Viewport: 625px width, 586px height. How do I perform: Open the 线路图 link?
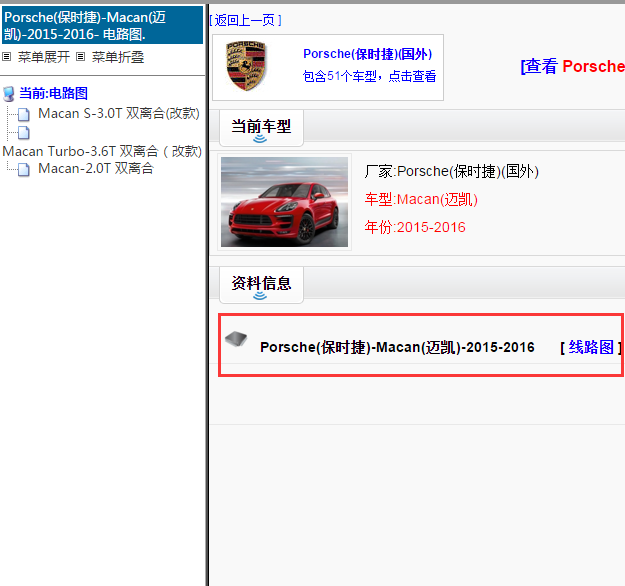[591, 347]
